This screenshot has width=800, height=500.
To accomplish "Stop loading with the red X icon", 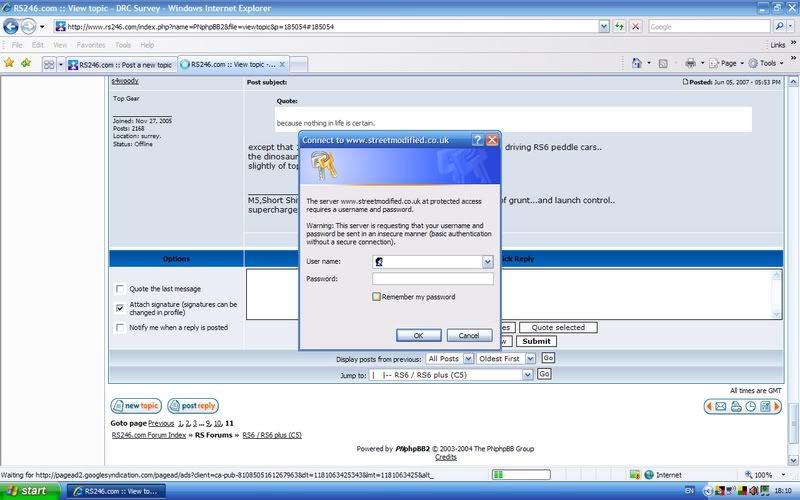I will pos(636,27).
